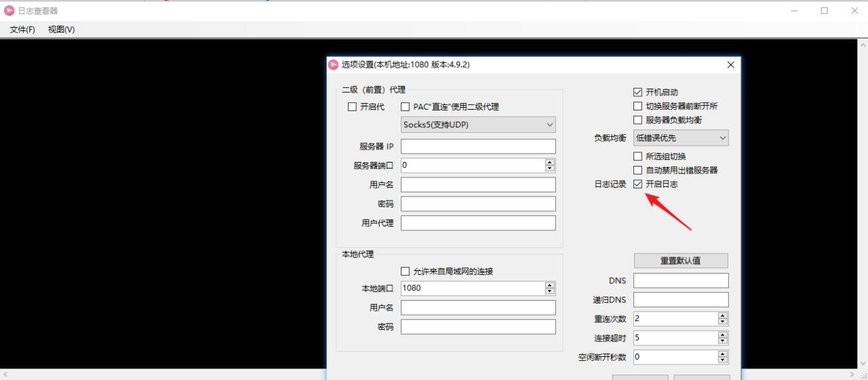
Task: Increase 连接超时 with up arrow
Action: tap(723, 334)
